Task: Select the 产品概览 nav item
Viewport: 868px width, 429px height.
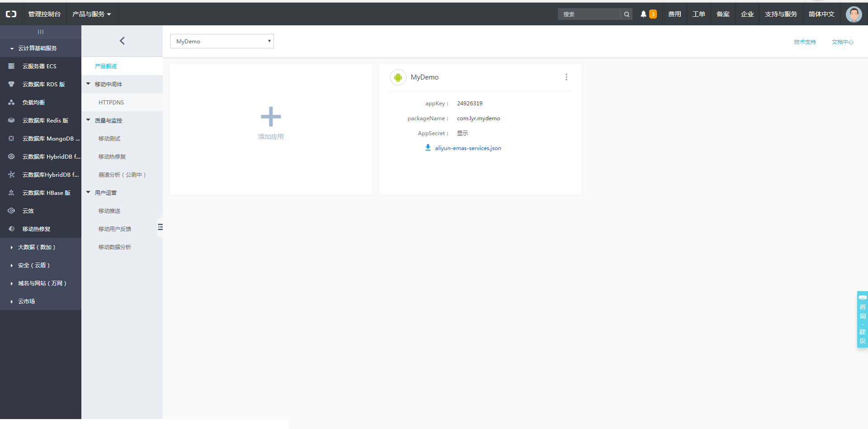Action: 122,66
